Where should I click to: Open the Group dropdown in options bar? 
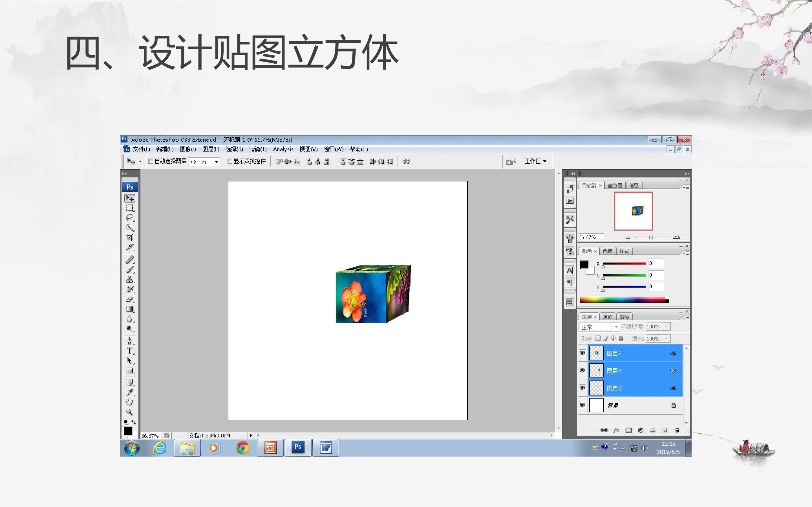tap(204, 162)
